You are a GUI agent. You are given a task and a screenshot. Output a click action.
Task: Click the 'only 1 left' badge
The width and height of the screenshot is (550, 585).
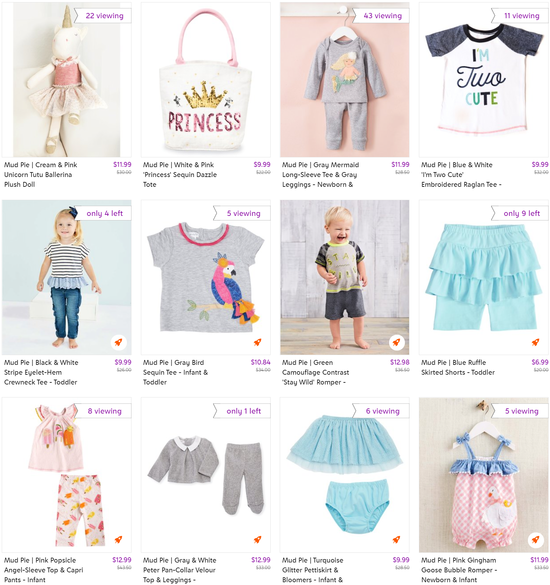click(x=242, y=411)
